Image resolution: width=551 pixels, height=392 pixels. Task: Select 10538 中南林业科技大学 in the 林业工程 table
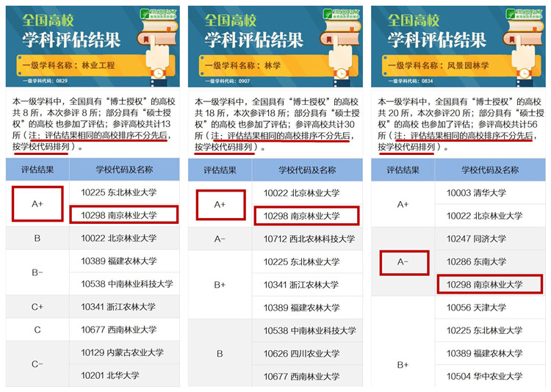pos(127,284)
